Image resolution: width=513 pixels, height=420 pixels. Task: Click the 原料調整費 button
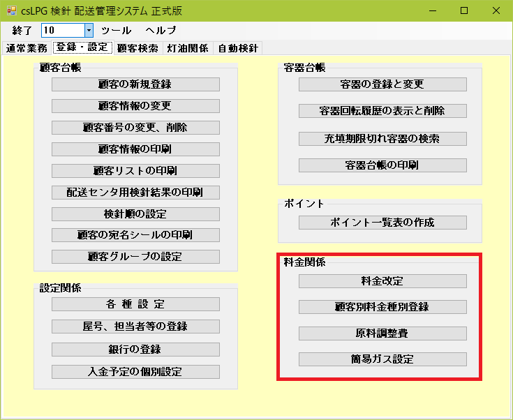click(x=382, y=333)
